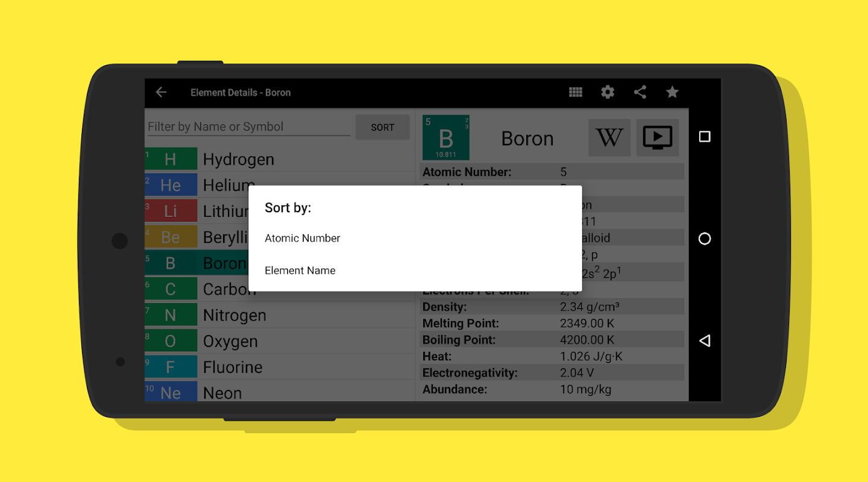Select Fluorine in the element list

280,367
